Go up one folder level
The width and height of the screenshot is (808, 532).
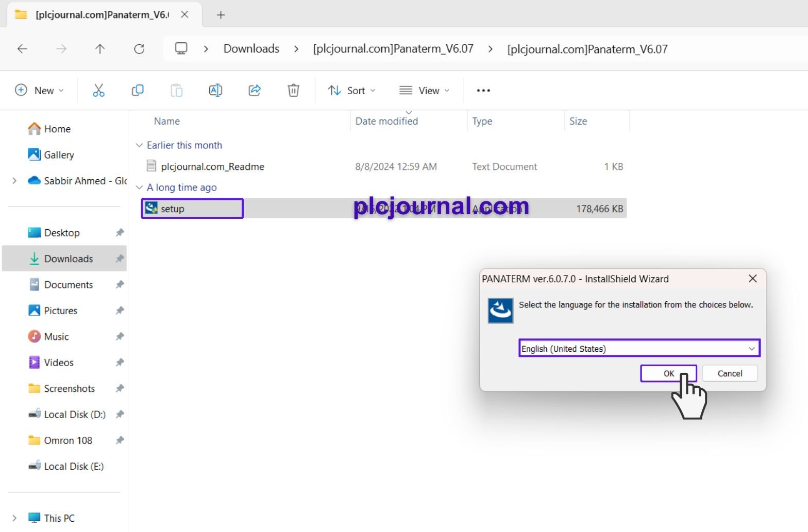point(100,49)
